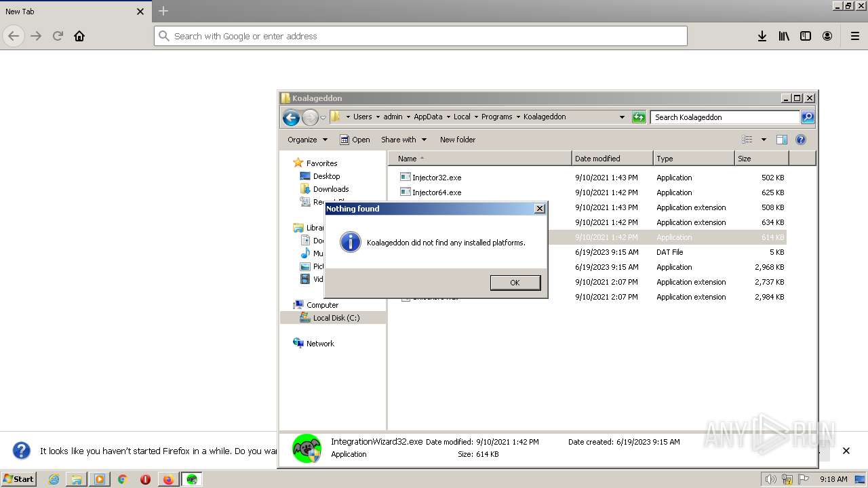The width and height of the screenshot is (868, 488).
Task: Click the Windows Start button
Action: pos(19,479)
